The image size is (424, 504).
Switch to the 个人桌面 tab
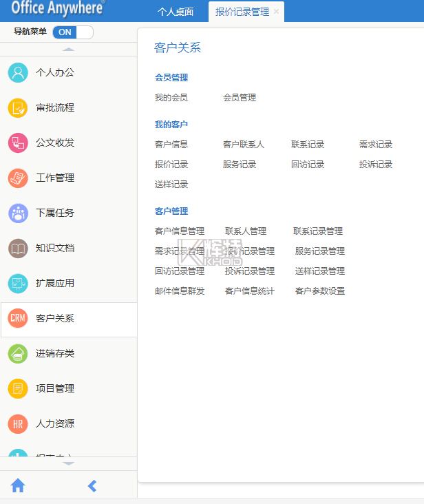click(175, 12)
